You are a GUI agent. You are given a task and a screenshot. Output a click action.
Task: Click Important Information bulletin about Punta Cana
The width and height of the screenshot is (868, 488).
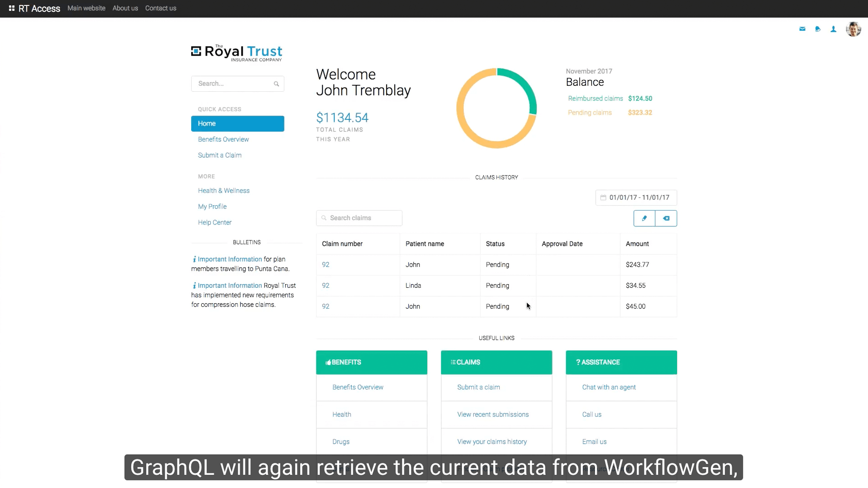tap(230, 259)
